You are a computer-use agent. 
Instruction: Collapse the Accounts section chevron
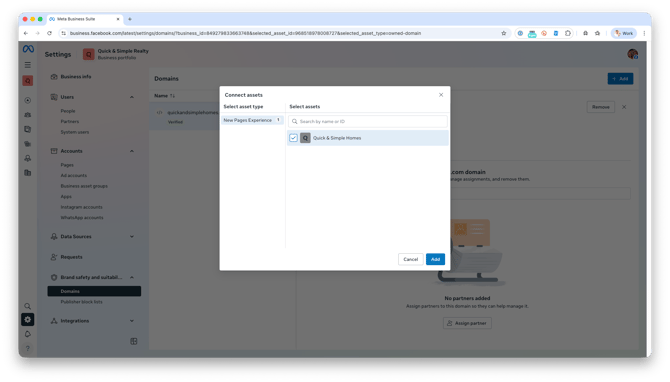tap(132, 151)
